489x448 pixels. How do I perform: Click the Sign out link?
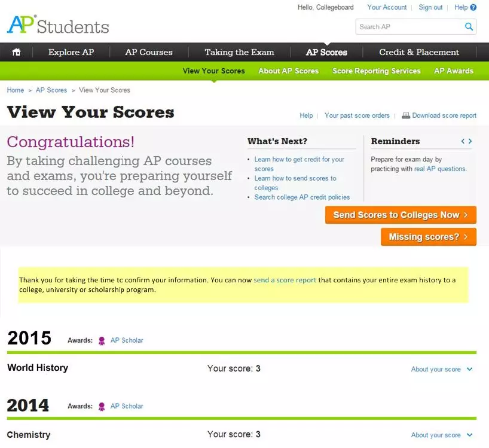coord(430,7)
